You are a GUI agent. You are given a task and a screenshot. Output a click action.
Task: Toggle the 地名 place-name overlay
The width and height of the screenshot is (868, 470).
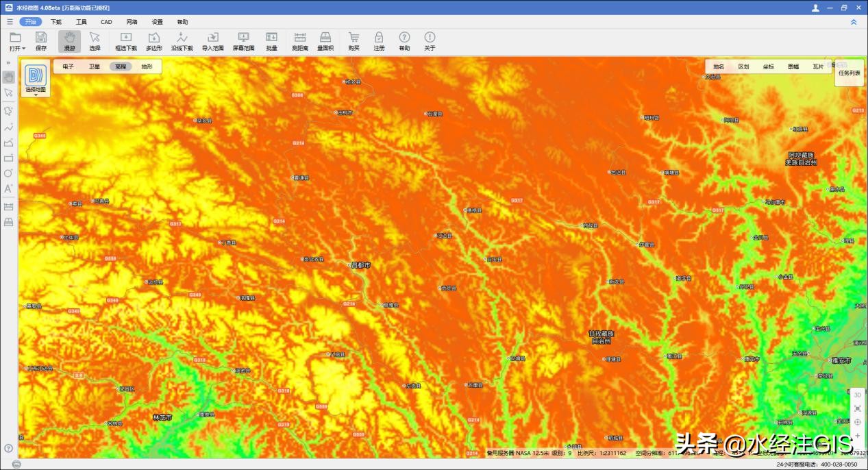coord(719,66)
